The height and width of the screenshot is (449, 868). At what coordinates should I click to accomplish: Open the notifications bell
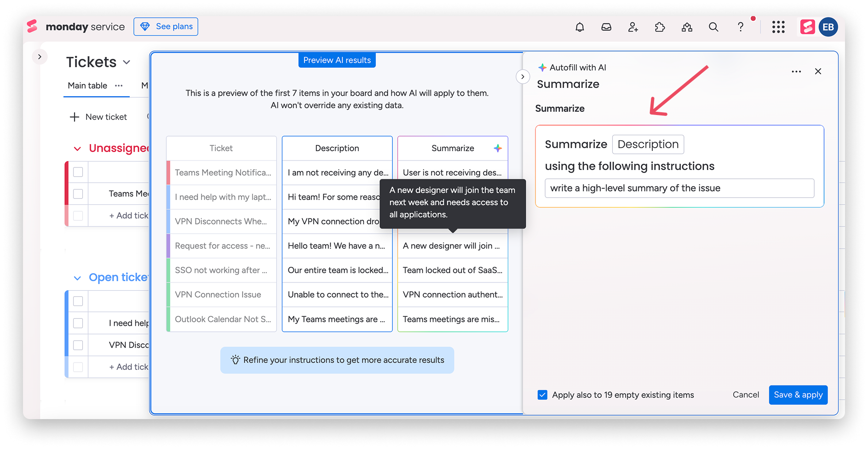point(580,27)
